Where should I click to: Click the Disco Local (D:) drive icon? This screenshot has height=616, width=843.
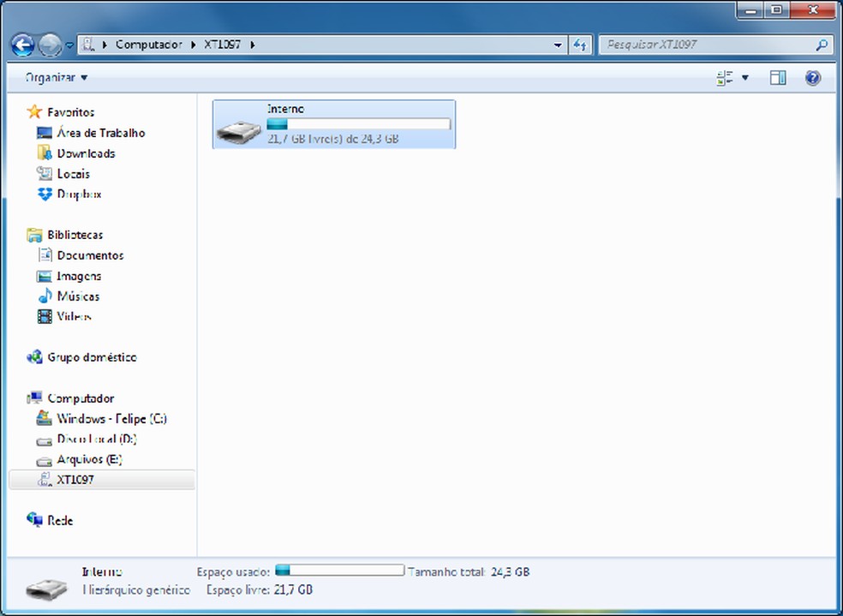click(x=44, y=440)
